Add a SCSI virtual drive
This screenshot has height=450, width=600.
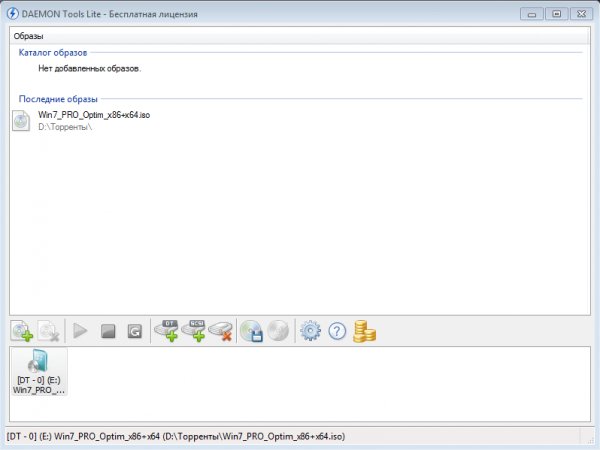pyautogui.click(x=193, y=331)
